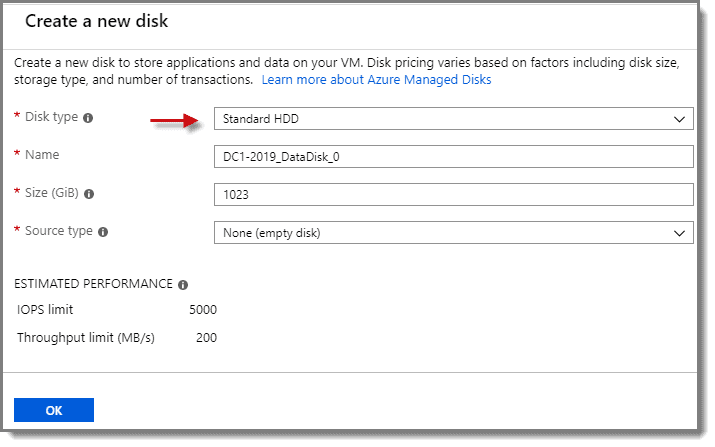
Task: Confirm disk creation with OK button
Action: 54,410
